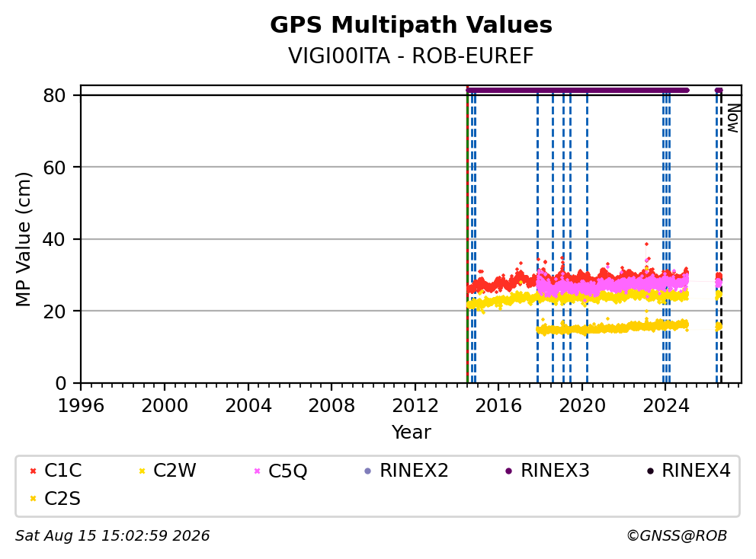
Task: Click the VIGI00ITA - ROB-EUREF subtitle
Action: (x=411, y=56)
